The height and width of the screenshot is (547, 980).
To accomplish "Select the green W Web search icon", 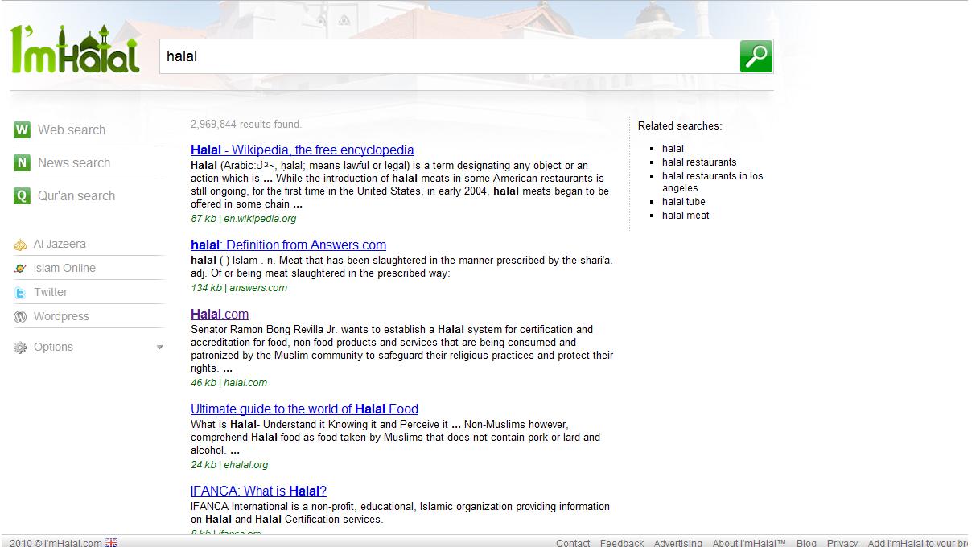I will (x=22, y=130).
